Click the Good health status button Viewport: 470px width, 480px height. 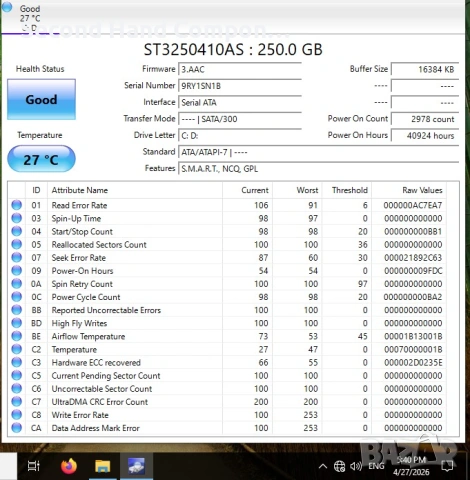pos(41,99)
